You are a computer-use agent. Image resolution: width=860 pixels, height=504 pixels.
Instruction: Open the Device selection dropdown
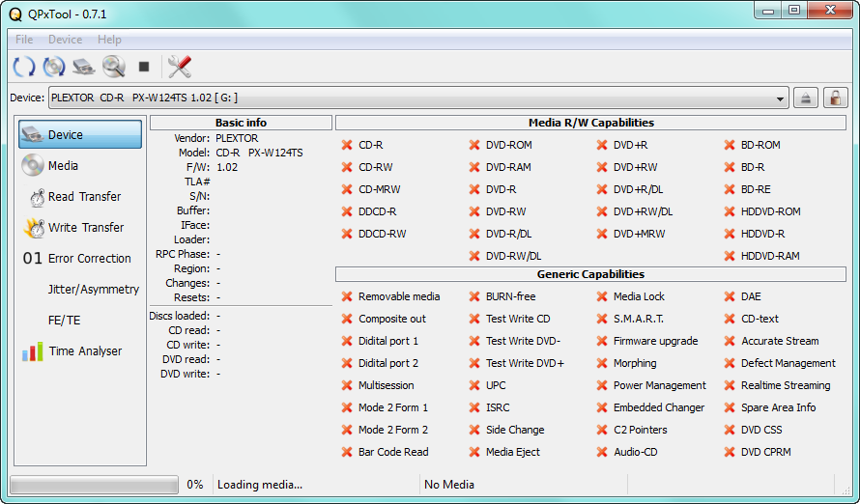tap(418, 98)
